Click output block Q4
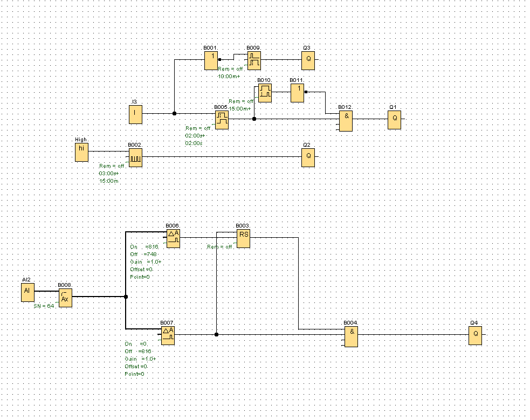 tap(475, 335)
